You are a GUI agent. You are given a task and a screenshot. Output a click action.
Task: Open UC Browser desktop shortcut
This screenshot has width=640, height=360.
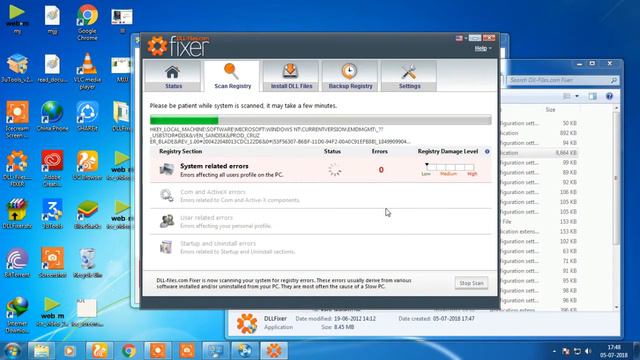click(87, 165)
